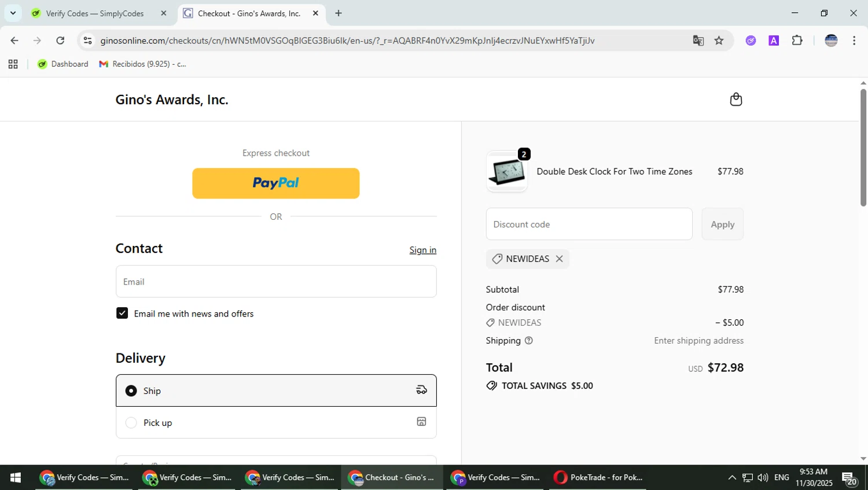Click the translate page icon
The image size is (868, 490).
coord(698,40)
